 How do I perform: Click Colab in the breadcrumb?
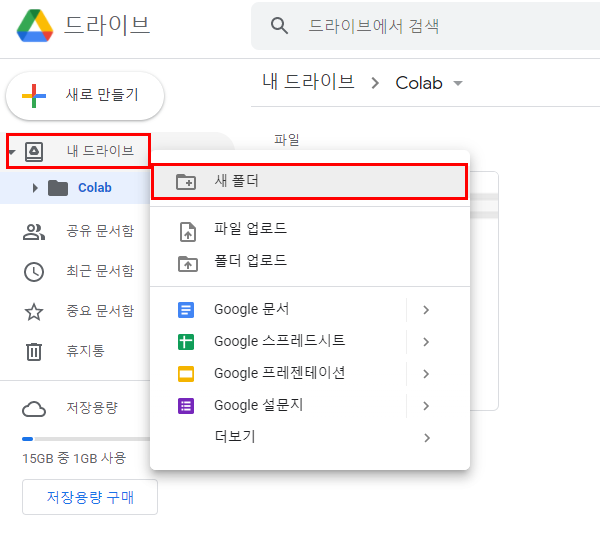coord(419,83)
